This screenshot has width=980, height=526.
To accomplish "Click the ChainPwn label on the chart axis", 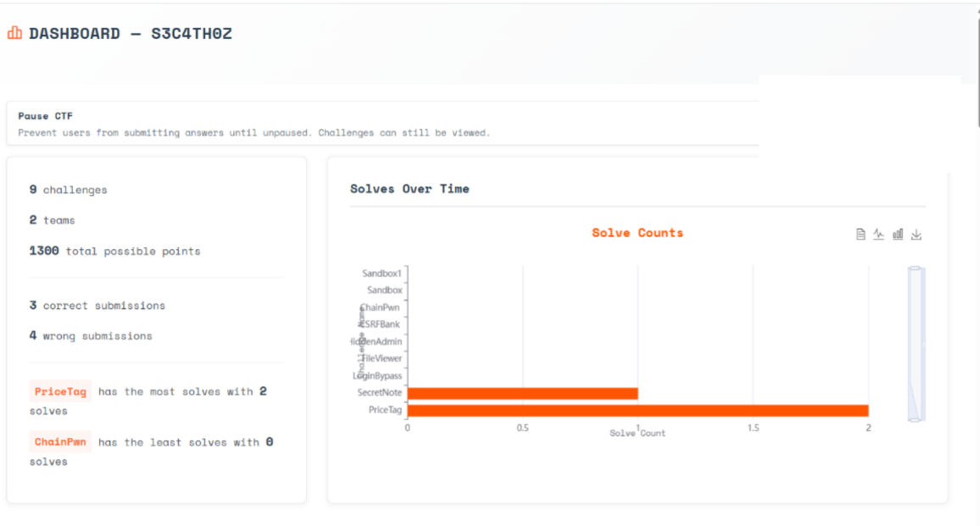I will pyautogui.click(x=380, y=307).
